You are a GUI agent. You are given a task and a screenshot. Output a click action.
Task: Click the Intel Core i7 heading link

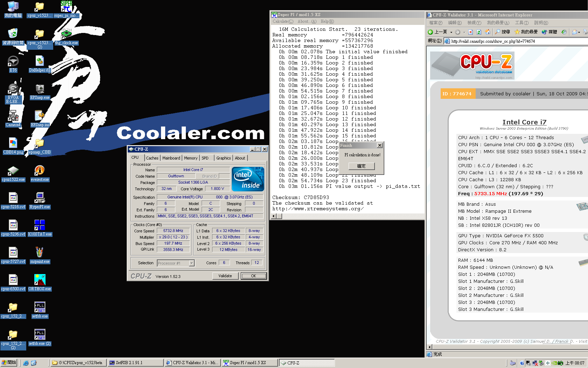[524, 122]
